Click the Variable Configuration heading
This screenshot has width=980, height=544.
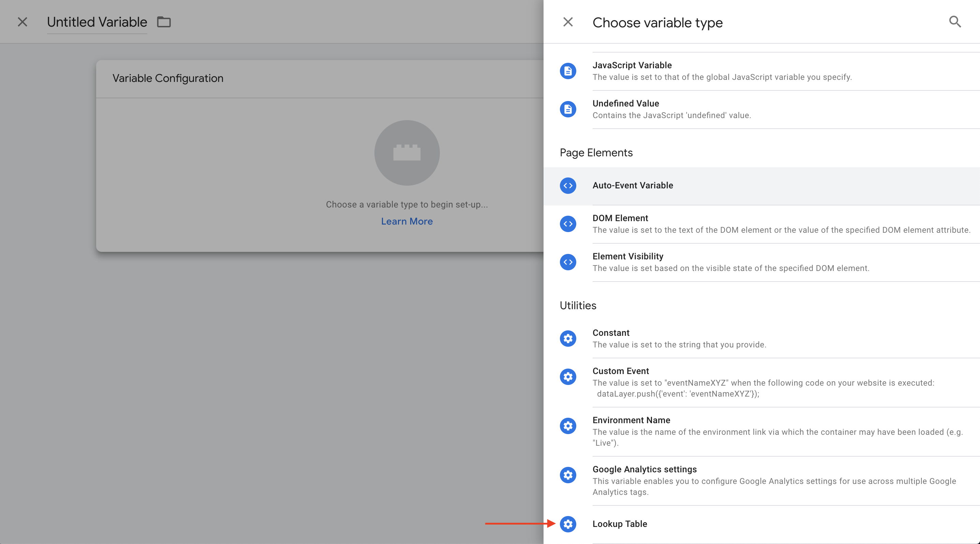168,78
